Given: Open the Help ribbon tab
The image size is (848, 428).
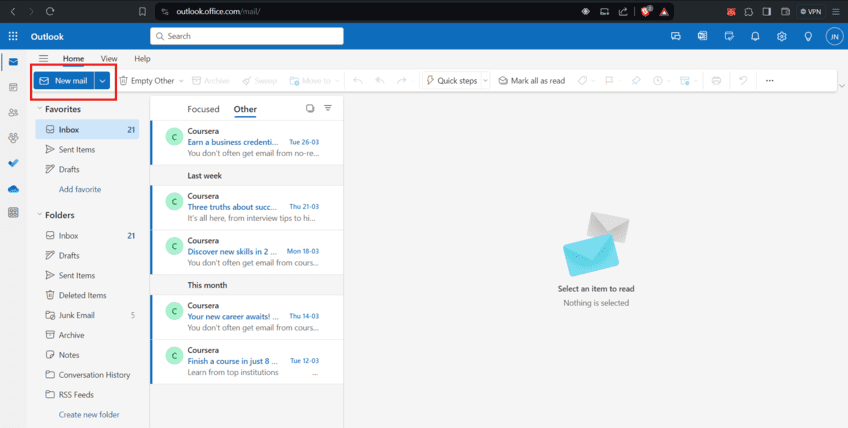Looking at the screenshot, I should tap(142, 58).
